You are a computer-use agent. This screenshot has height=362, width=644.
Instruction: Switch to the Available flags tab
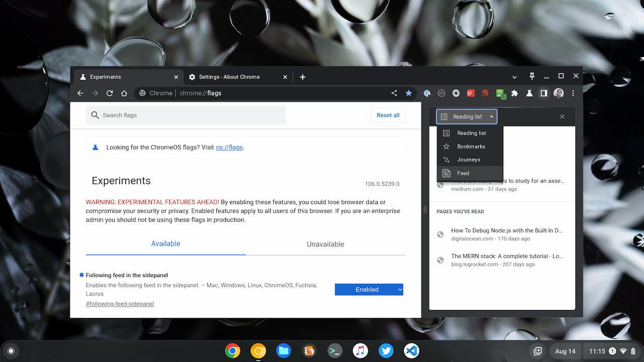pyautogui.click(x=166, y=244)
